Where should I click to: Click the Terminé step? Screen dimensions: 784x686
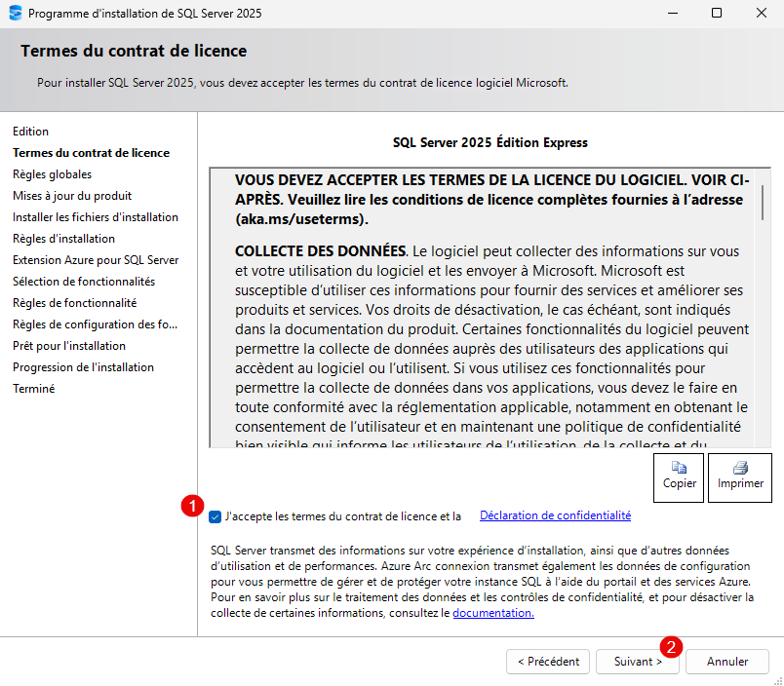(x=33, y=389)
